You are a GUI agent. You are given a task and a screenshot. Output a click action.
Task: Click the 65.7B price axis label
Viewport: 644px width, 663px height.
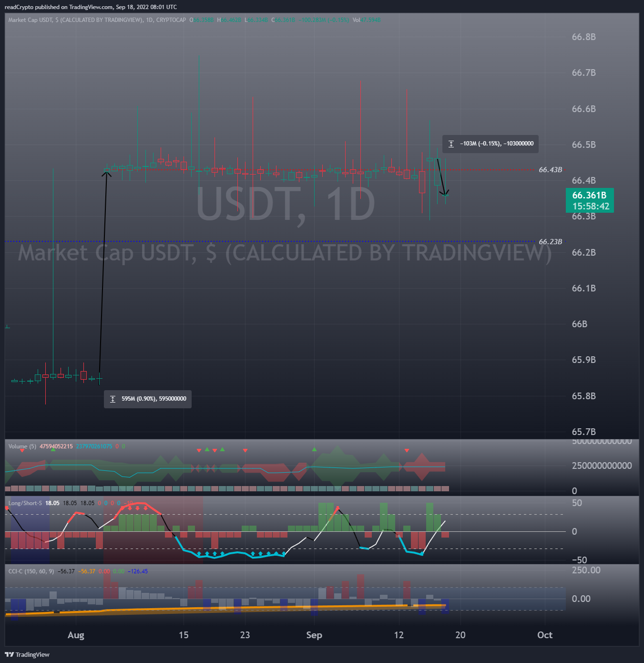click(x=583, y=432)
